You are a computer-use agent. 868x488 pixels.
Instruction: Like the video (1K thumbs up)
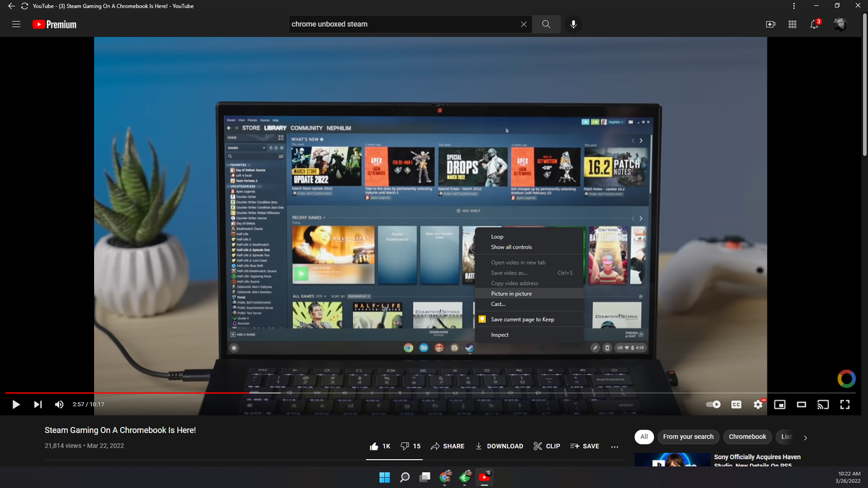coord(380,446)
